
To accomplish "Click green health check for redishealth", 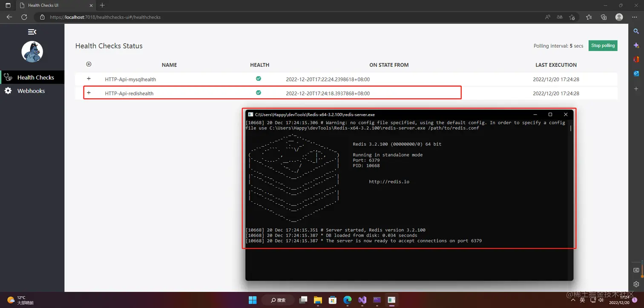I will pyautogui.click(x=259, y=93).
